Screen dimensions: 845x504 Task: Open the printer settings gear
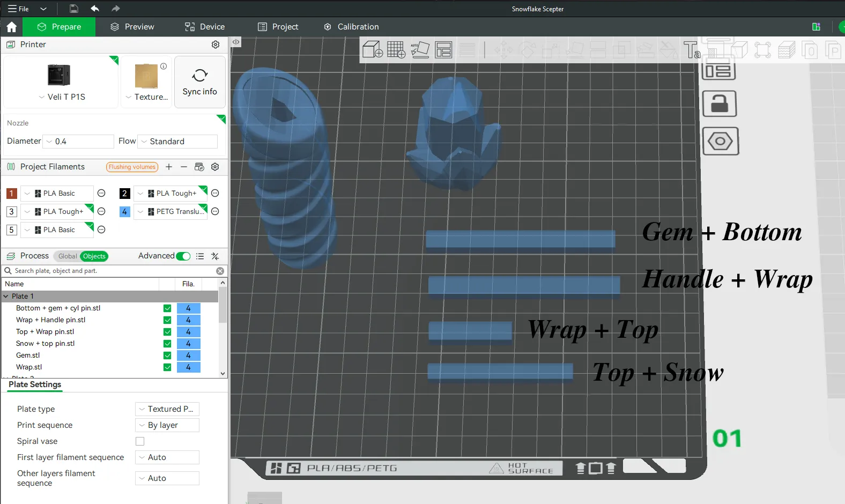click(216, 45)
